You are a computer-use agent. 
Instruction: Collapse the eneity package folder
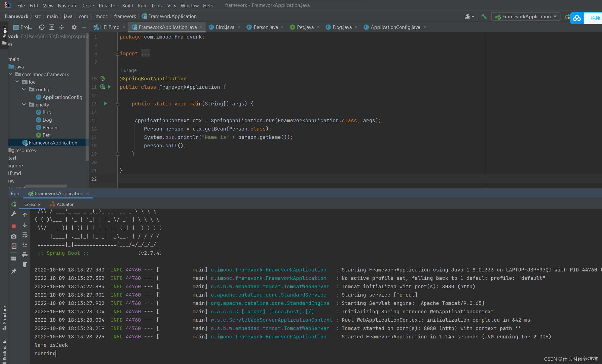pos(24,105)
